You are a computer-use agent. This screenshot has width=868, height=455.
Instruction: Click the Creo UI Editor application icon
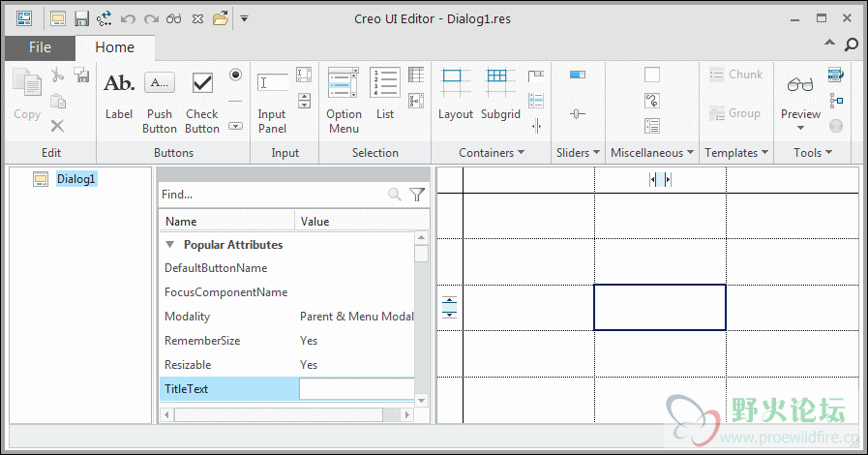(x=24, y=18)
